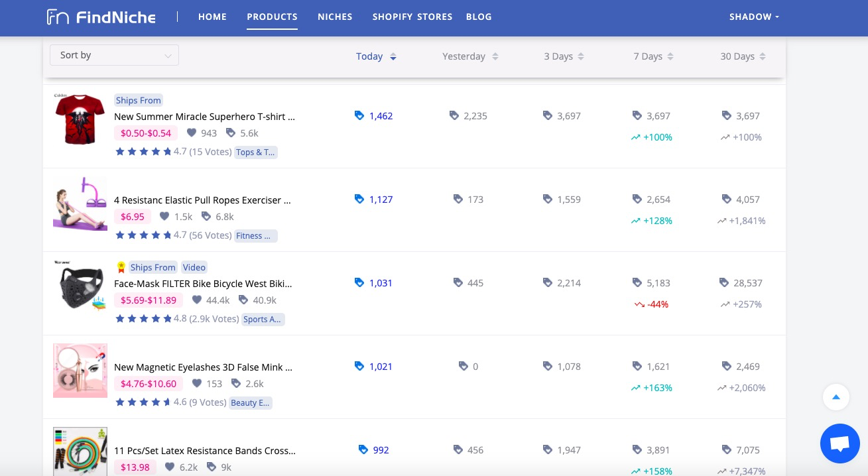Click Ships From tag on Face-Mask row
Image resolution: width=868 pixels, height=476 pixels.
point(153,267)
